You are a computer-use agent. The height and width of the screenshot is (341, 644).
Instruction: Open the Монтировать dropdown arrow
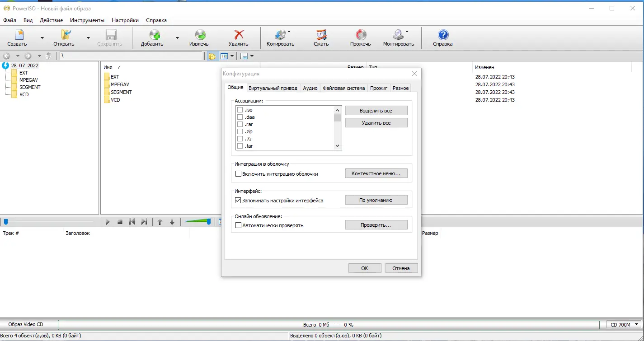point(407,32)
